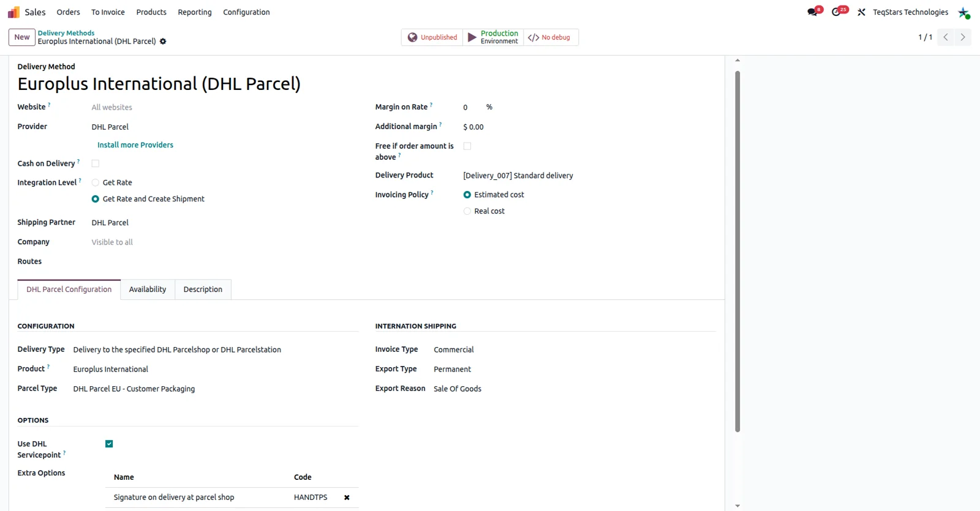
Task: Switch the Production Environment button
Action: pyautogui.click(x=493, y=37)
